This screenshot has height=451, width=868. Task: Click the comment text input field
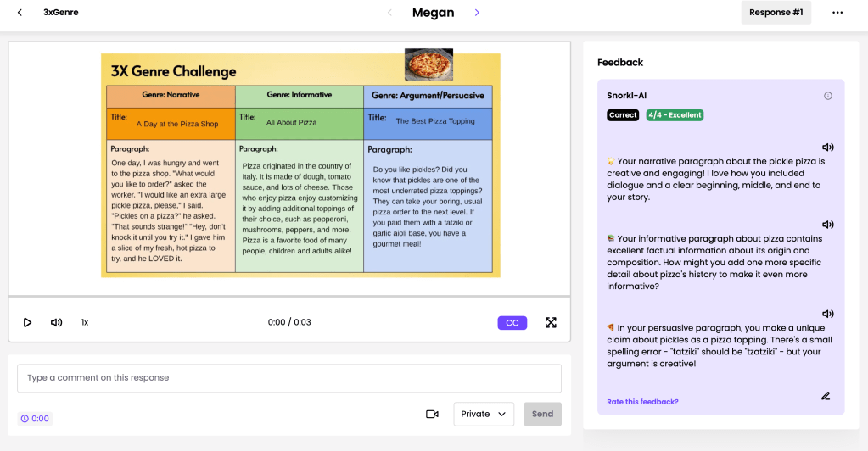tap(289, 378)
